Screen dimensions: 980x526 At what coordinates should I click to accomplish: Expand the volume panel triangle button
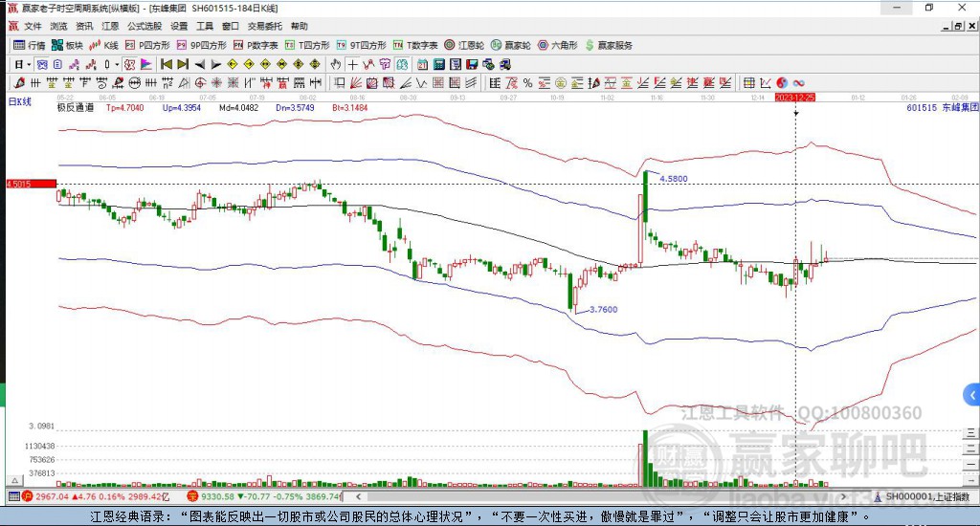14,480
